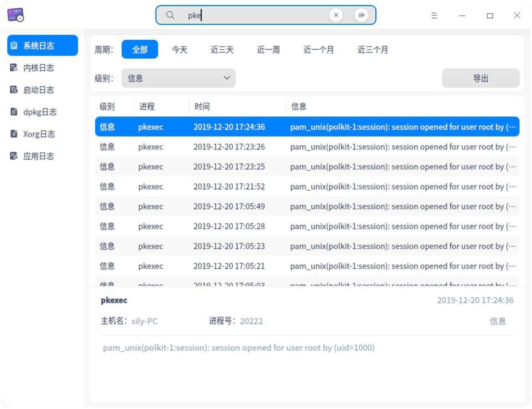Select the pkexec log row at 17:21:52
Viewport: 532px width, 409px height.
click(x=307, y=187)
